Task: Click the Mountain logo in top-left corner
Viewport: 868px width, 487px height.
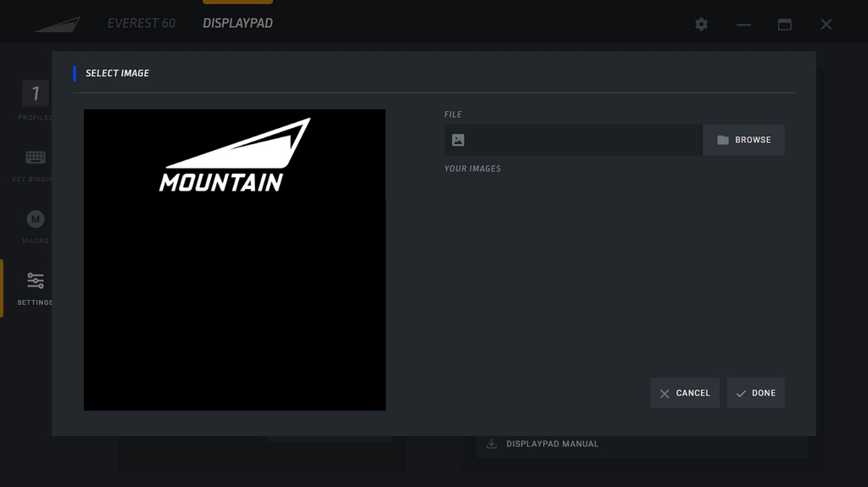Action: [58, 25]
